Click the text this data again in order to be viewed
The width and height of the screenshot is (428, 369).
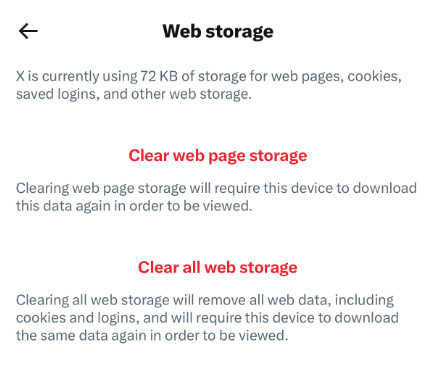pos(134,206)
